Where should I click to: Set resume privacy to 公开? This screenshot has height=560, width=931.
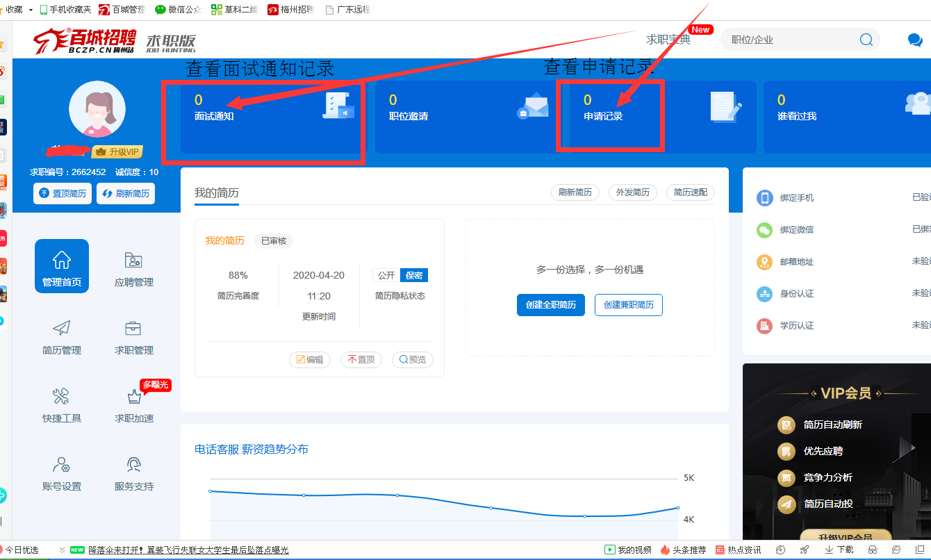pyautogui.click(x=386, y=275)
